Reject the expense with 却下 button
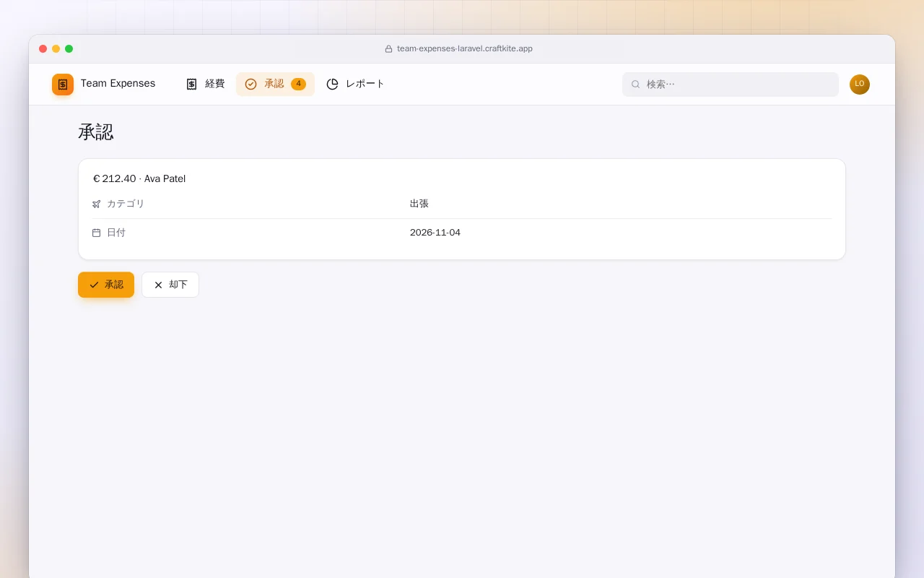This screenshot has height=578, width=924. pos(170,285)
